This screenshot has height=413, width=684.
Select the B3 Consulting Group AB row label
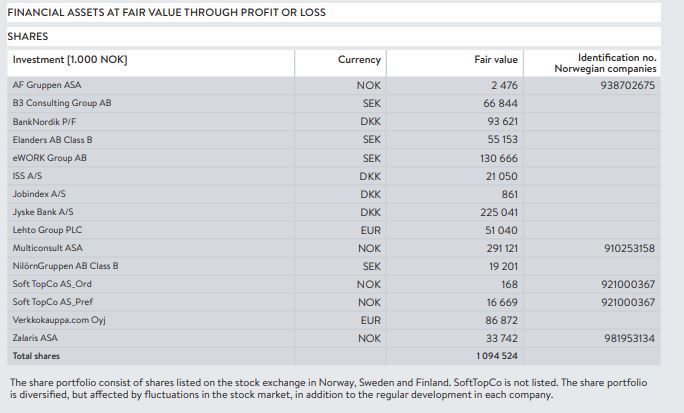pyautogui.click(x=61, y=103)
